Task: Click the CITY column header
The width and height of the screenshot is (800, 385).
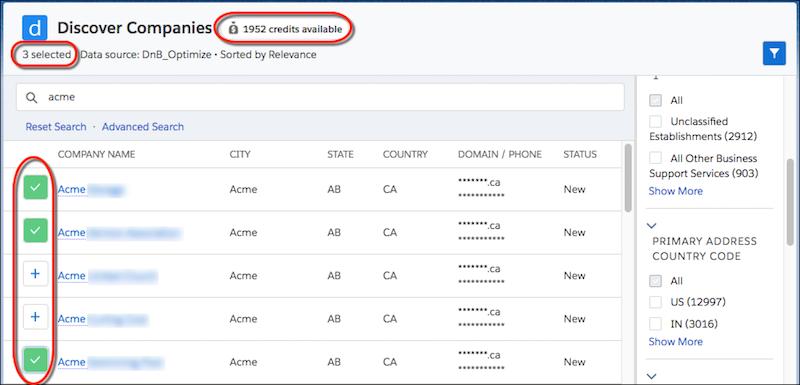Action: point(240,155)
